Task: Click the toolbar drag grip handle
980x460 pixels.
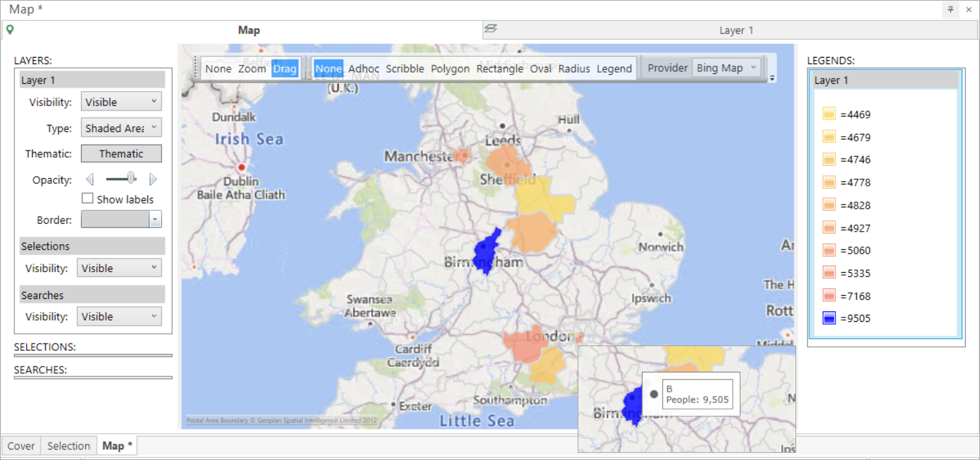Action: (196, 67)
